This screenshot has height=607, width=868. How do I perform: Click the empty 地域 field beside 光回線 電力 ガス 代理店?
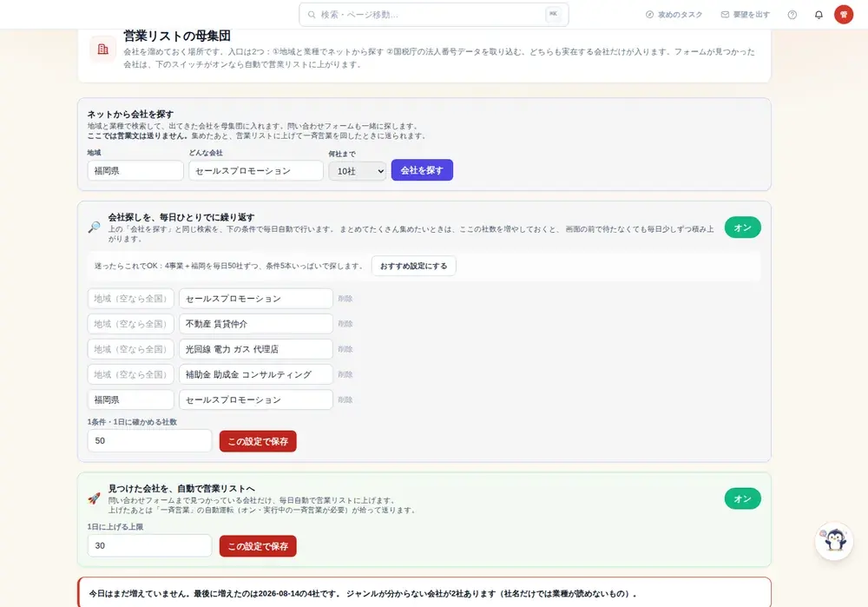pyautogui.click(x=131, y=349)
